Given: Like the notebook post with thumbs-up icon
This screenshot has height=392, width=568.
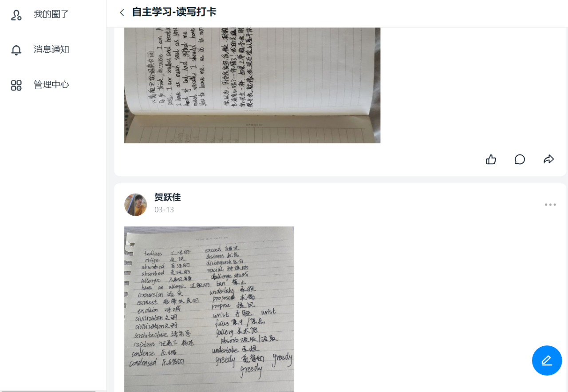Looking at the screenshot, I should pyautogui.click(x=491, y=159).
